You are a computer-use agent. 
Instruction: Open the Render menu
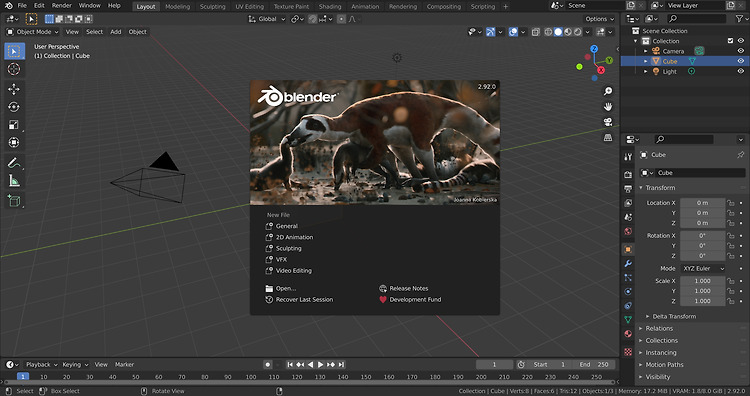tap(61, 6)
